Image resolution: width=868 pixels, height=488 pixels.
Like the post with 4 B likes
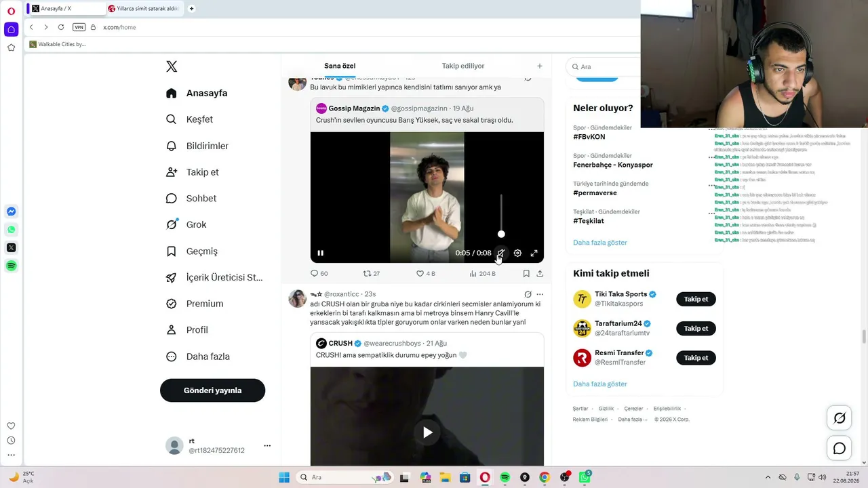pos(426,274)
